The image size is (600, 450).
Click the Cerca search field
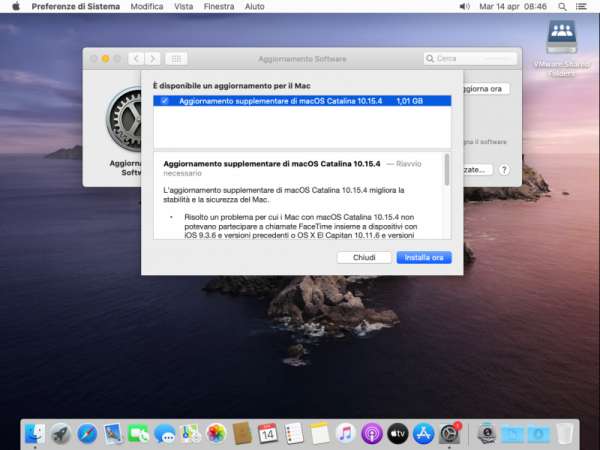(x=470, y=59)
